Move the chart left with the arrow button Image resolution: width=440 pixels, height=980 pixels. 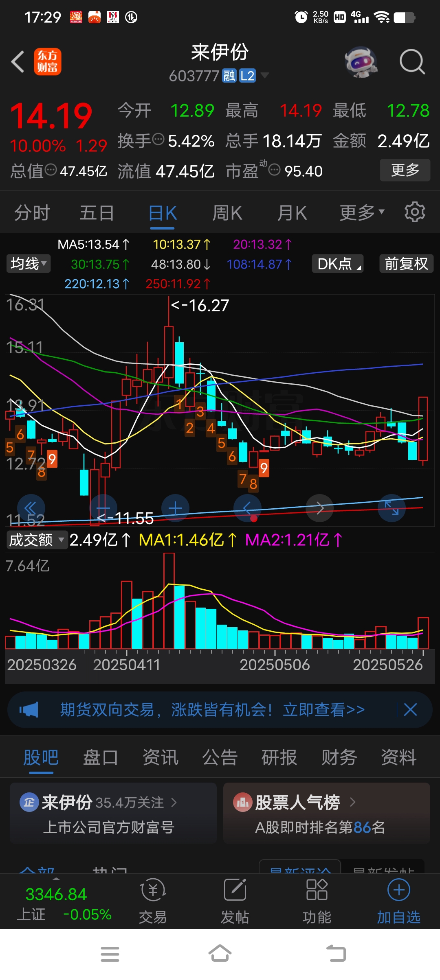pos(247,508)
